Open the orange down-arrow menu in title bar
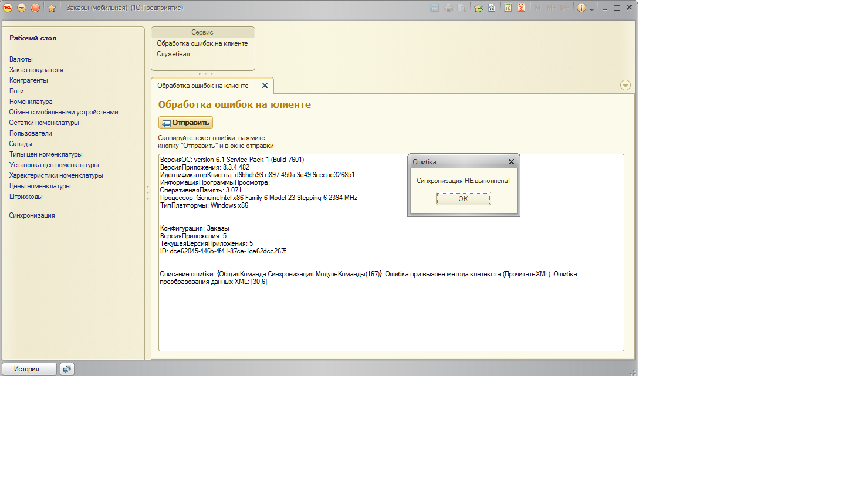Screen dimensions: 845x504 point(22,8)
